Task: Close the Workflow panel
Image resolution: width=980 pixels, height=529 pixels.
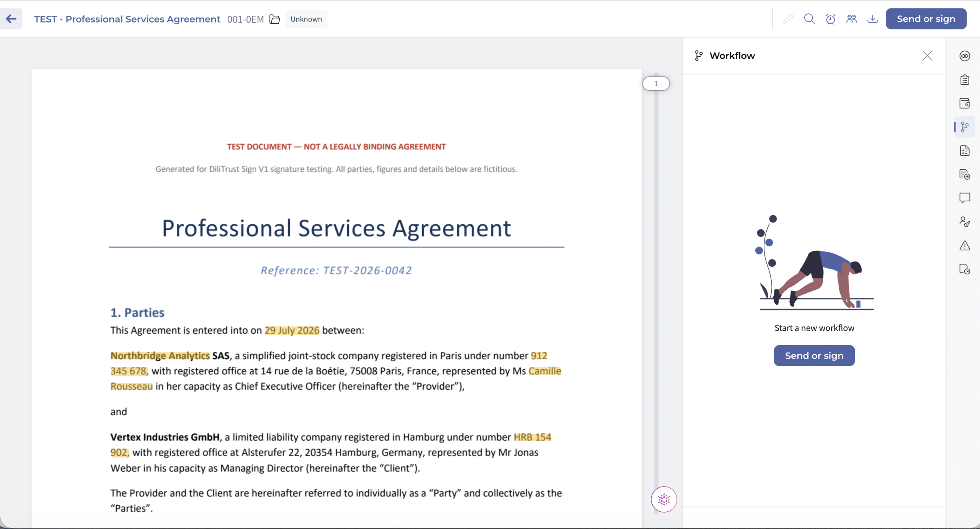Action: tap(927, 56)
